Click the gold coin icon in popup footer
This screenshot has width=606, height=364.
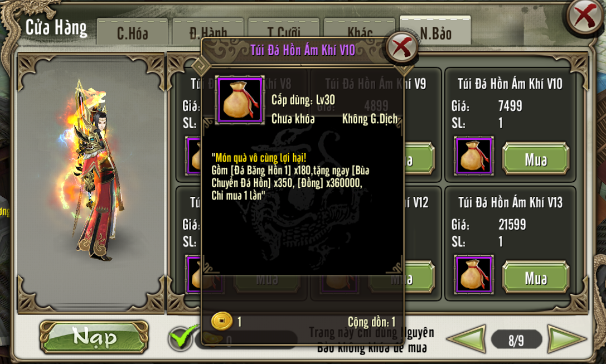[x=222, y=321]
